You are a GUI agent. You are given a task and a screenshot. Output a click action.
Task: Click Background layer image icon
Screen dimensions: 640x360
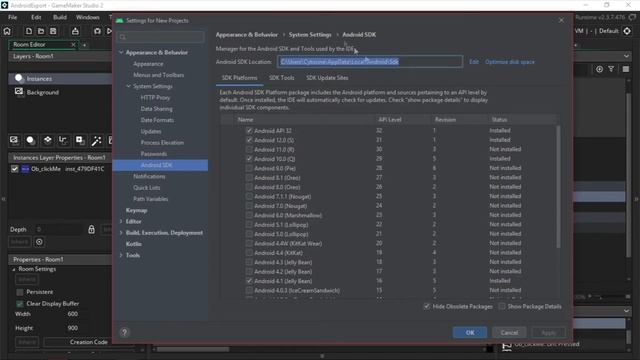19,92
